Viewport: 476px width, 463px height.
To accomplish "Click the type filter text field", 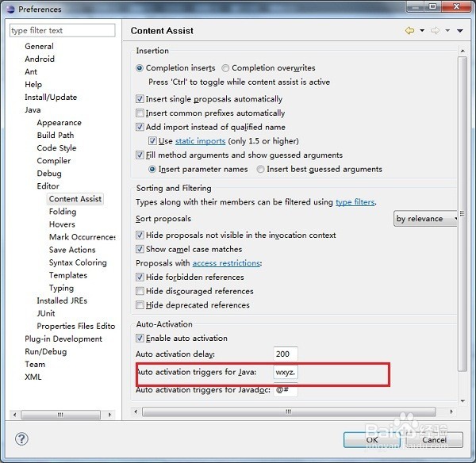I will coord(63,30).
